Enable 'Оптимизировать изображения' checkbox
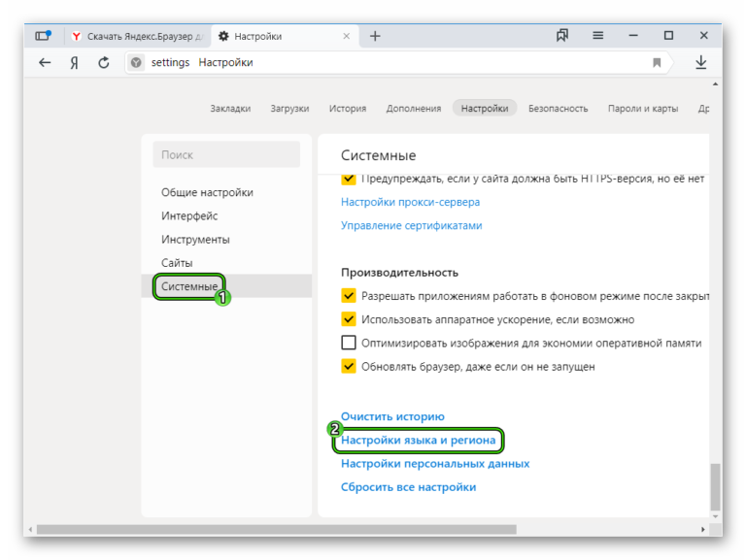Screen dimensions: 746x560 (x=349, y=343)
